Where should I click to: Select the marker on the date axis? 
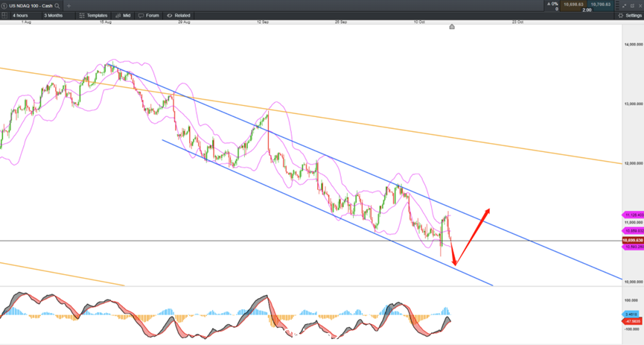452,27
